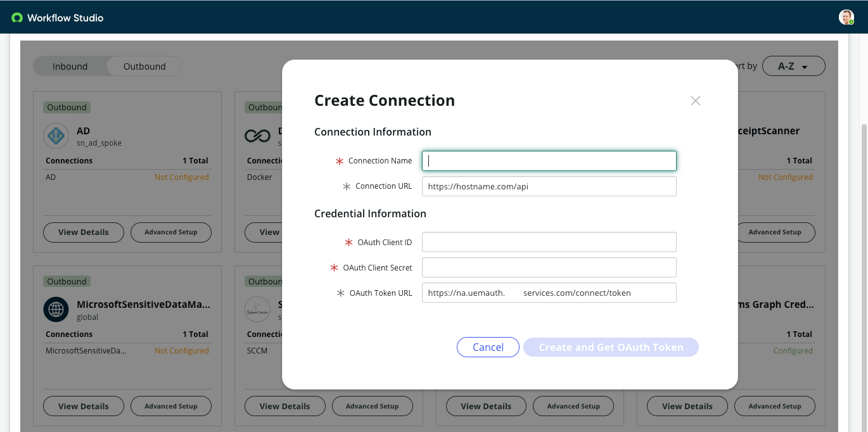Select the AD diamond spoke icon
Viewport: 868px width, 432px height.
tap(56, 135)
